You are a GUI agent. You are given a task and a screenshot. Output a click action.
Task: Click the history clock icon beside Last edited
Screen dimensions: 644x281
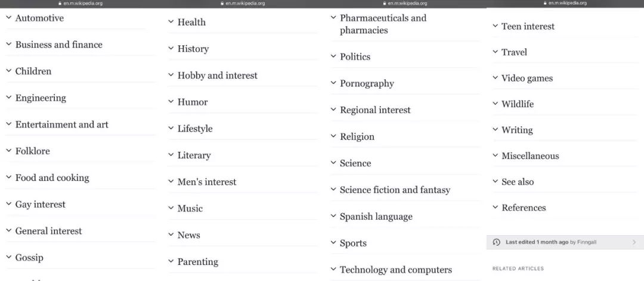click(496, 242)
